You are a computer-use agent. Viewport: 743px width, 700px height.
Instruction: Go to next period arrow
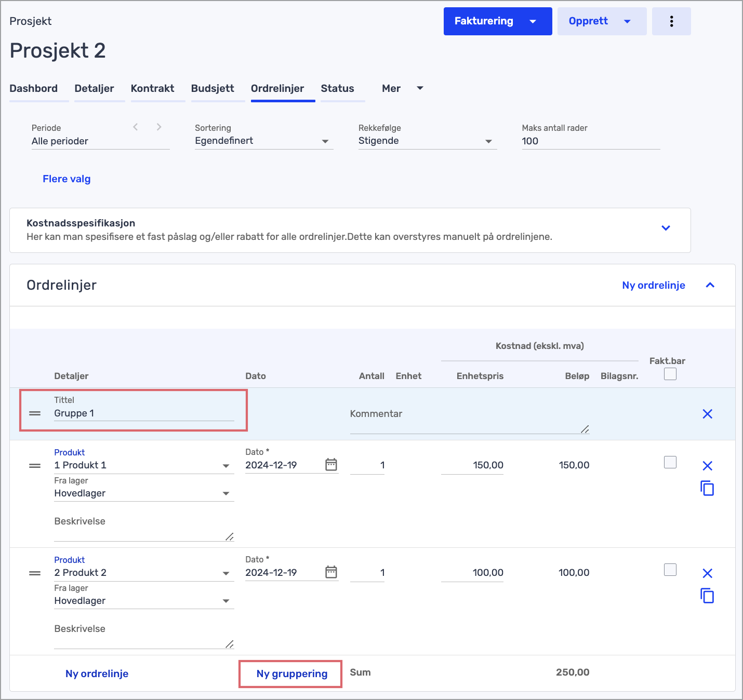click(x=159, y=127)
